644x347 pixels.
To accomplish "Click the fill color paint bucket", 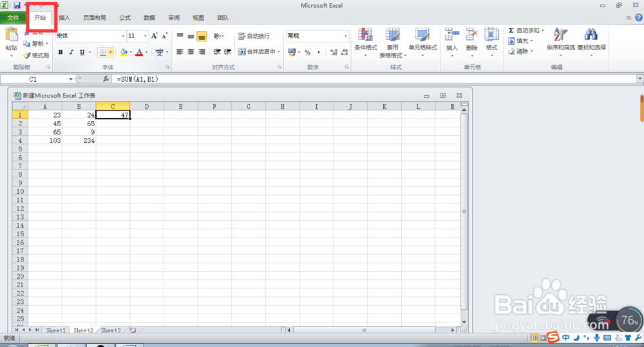I will click(123, 52).
